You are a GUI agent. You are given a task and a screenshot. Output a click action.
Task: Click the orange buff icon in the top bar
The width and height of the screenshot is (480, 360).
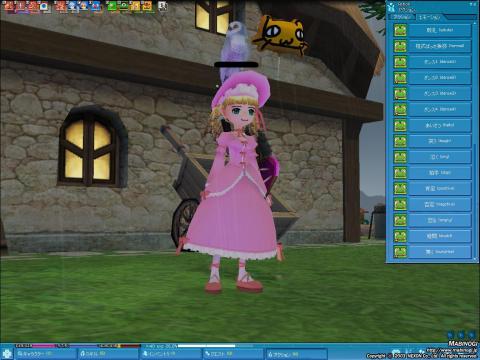pyautogui.click(x=146, y=6)
